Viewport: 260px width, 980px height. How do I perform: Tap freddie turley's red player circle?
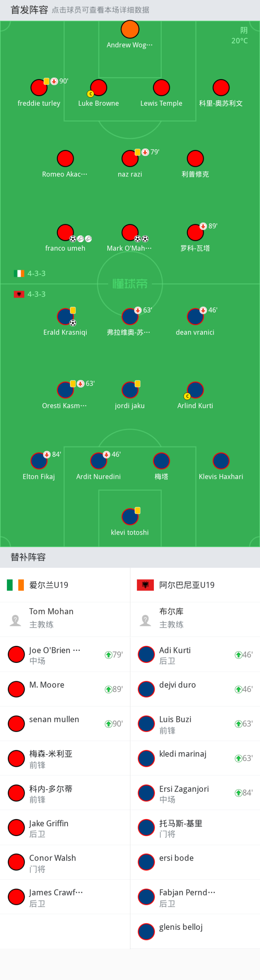39,87
